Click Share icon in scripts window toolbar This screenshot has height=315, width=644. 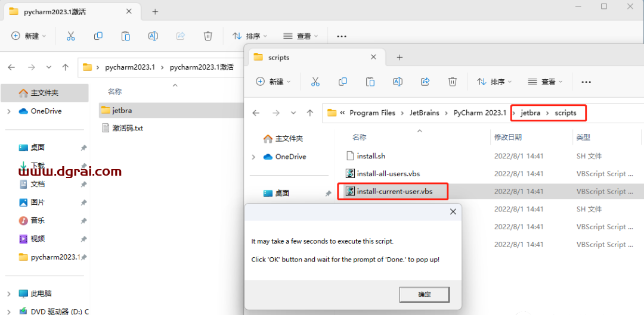coord(425,82)
